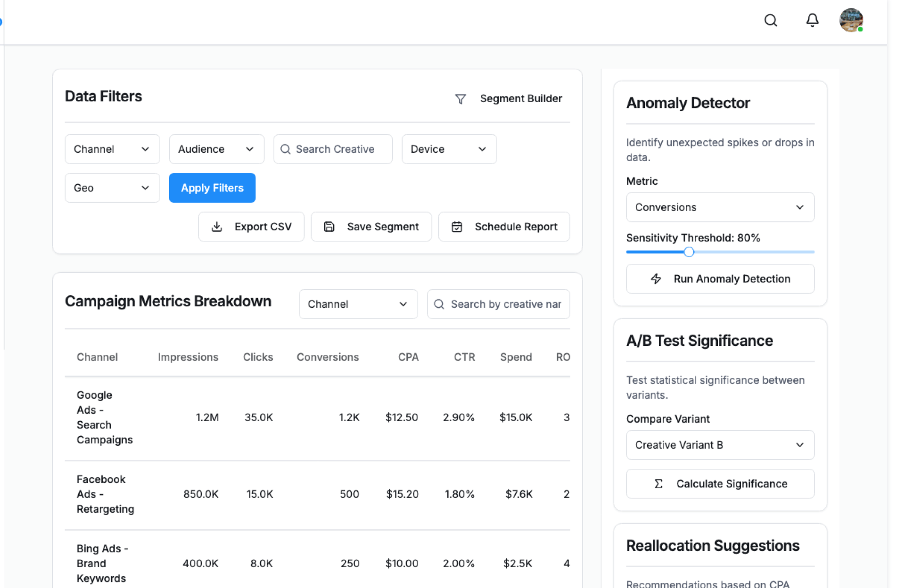Click Run Anomaly Detection button
905x588 pixels.
coord(720,278)
